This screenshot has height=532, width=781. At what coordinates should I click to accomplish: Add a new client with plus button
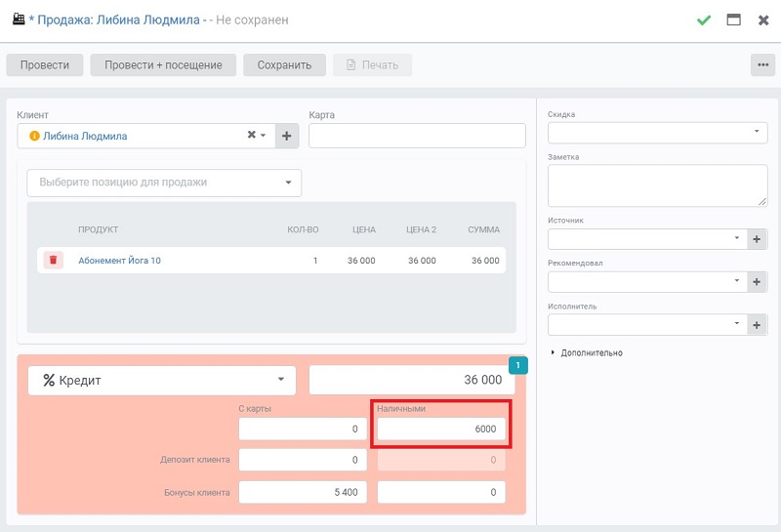point(286,136)
